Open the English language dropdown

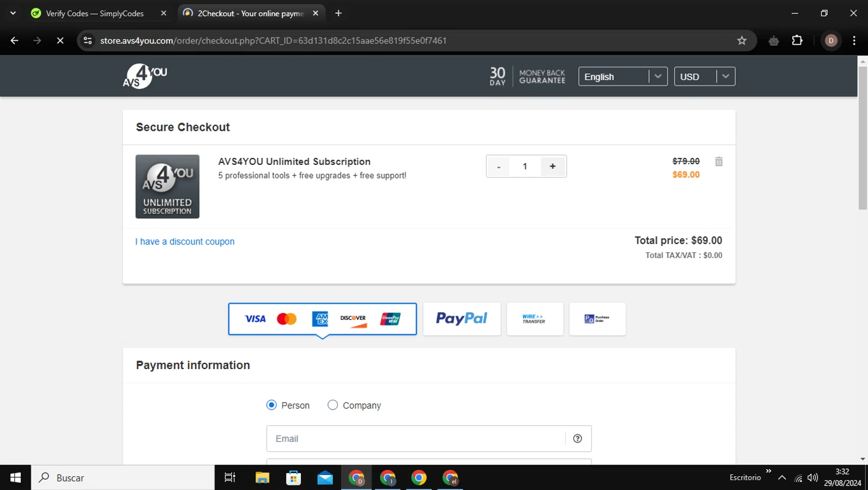coord(623,76)
